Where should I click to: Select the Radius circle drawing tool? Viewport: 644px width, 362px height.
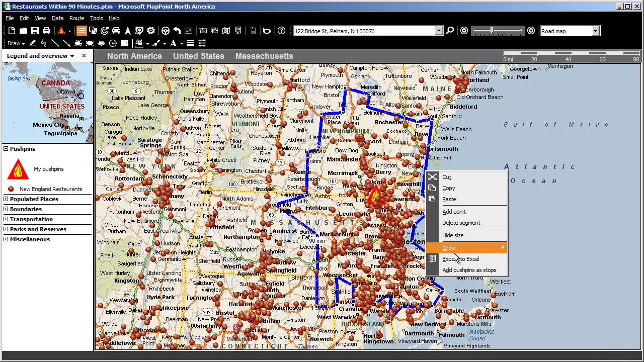[113, 43]
